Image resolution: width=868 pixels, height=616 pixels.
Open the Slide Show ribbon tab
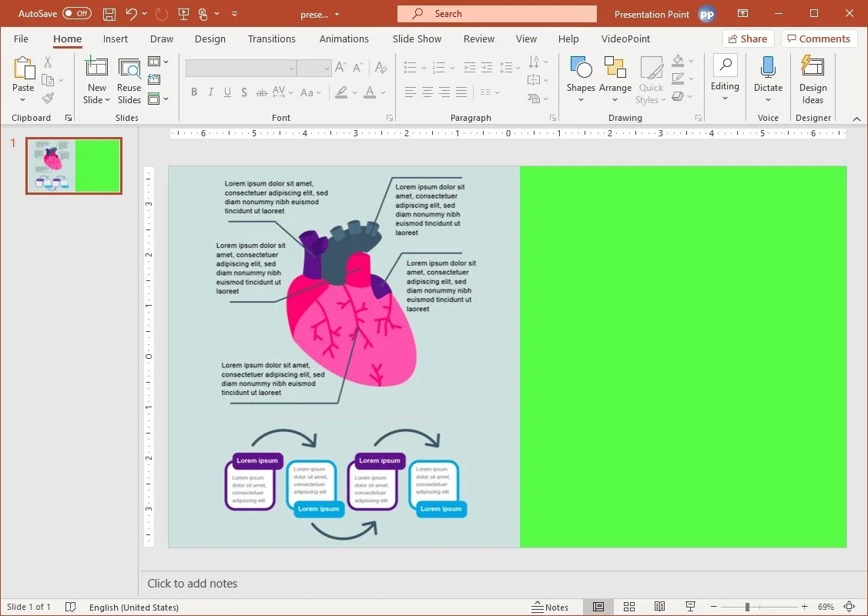[417, 38]
